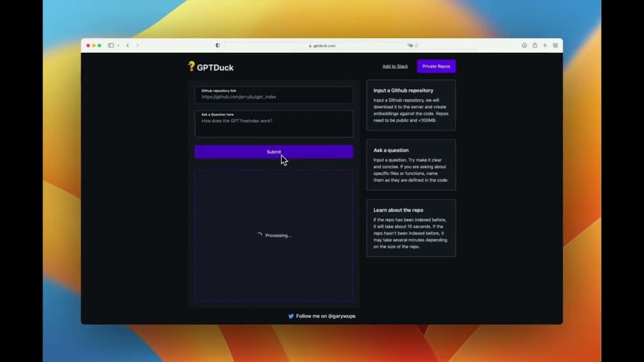Click the Processing... status text
Viewport: 644px width, 362px height.
tap(278, 236)
